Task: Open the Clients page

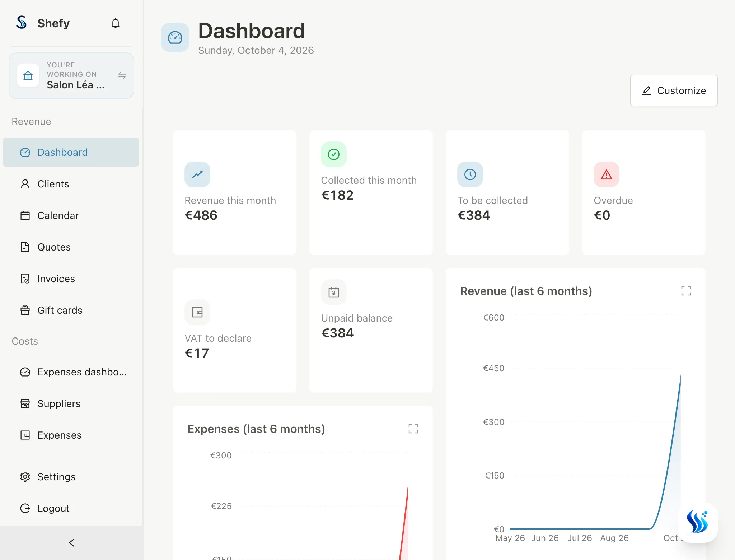Action: (71, 184)
